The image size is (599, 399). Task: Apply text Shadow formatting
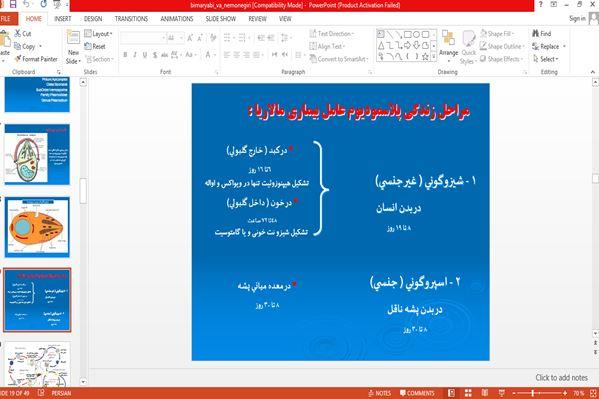click(x=155, y=55)
